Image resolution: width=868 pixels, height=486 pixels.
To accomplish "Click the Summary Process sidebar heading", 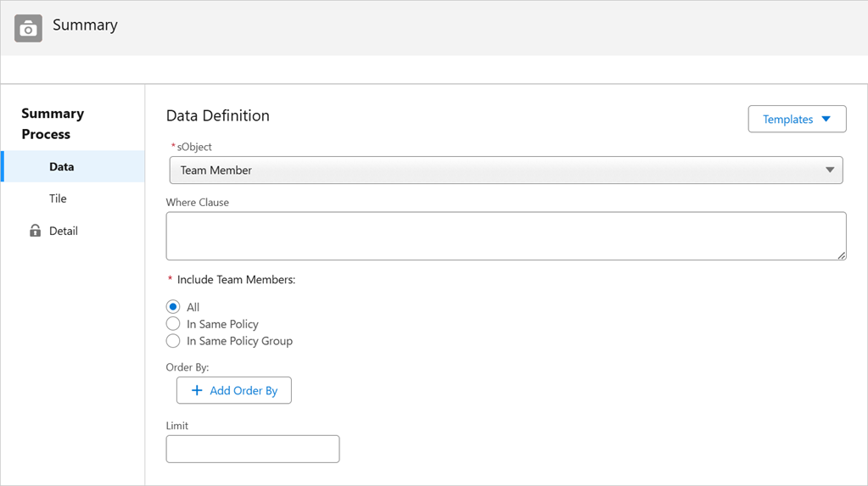I will [x=53, y=124].
